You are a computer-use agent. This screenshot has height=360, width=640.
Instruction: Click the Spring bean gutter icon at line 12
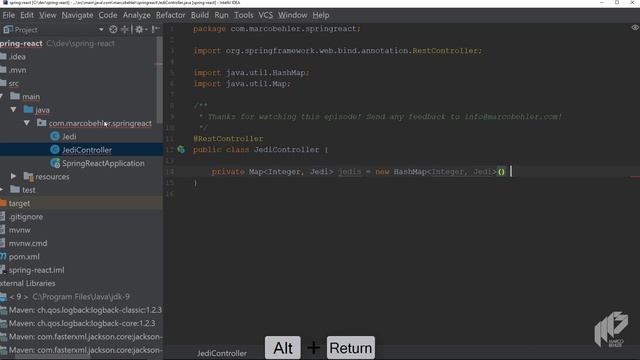point(181,150)
